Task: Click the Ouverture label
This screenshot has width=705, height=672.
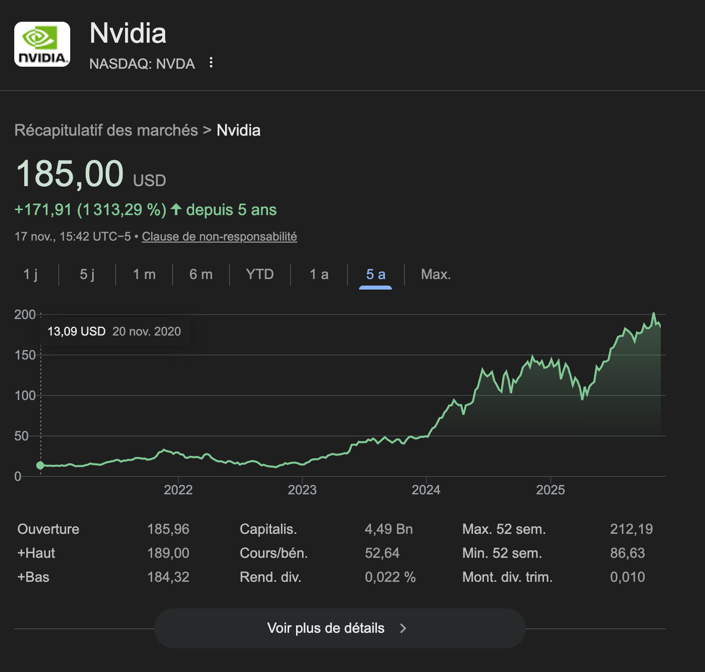Action: point(48,529)
